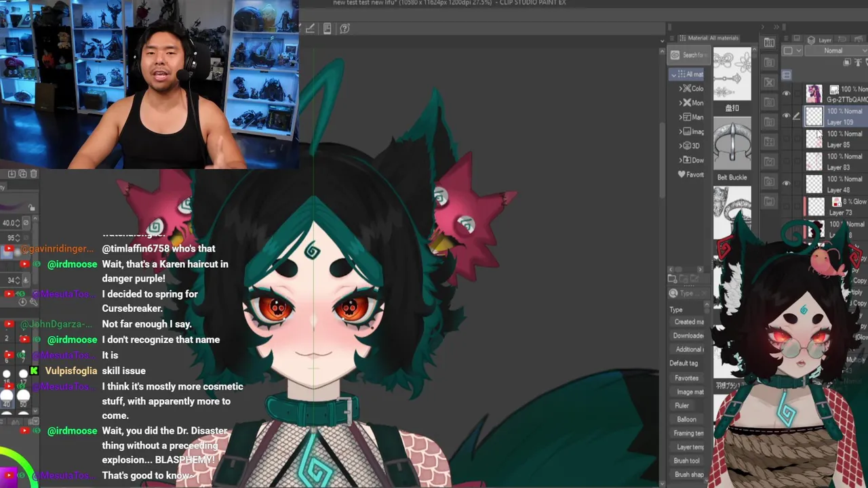
Task: Expand the Monochromatic pattern material folder
Action: (681, 103)
